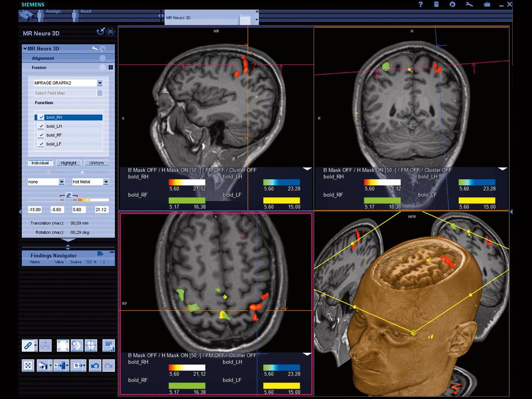Activate the measurement tool with angle icon
This screenshot has height=399, width=532.
76,345
